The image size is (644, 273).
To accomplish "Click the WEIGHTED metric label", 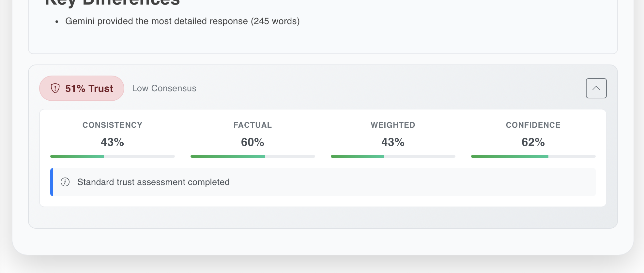I will 393,125.
